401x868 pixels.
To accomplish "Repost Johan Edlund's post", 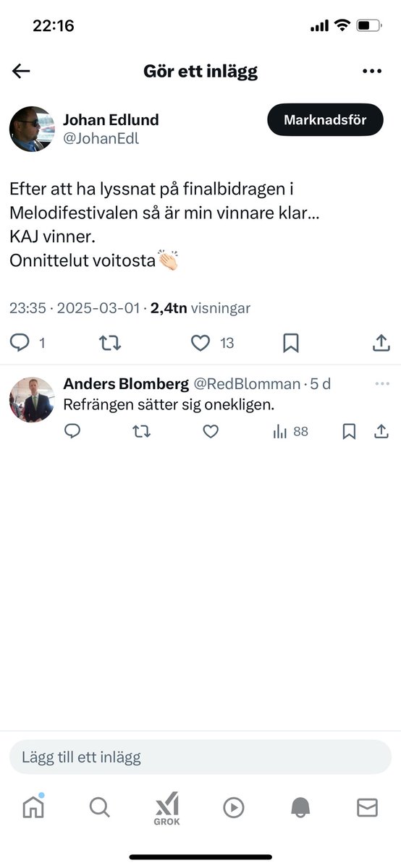I will (x=110, y=343).
